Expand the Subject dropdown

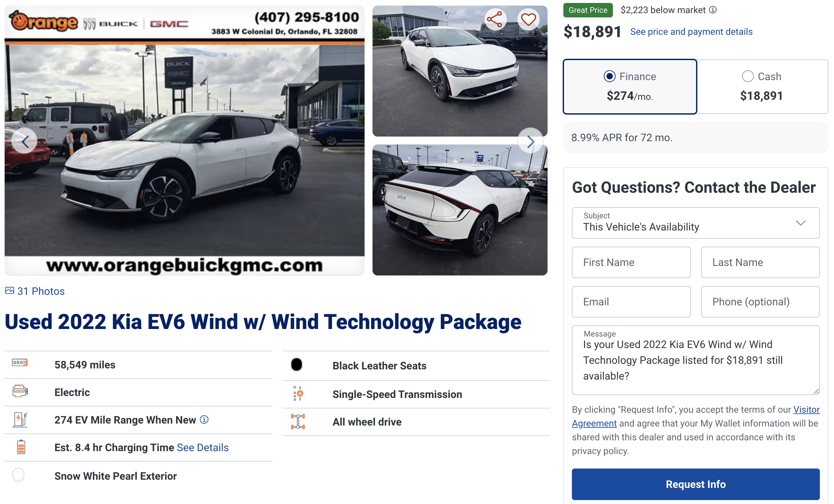click(x=696, y=223)
